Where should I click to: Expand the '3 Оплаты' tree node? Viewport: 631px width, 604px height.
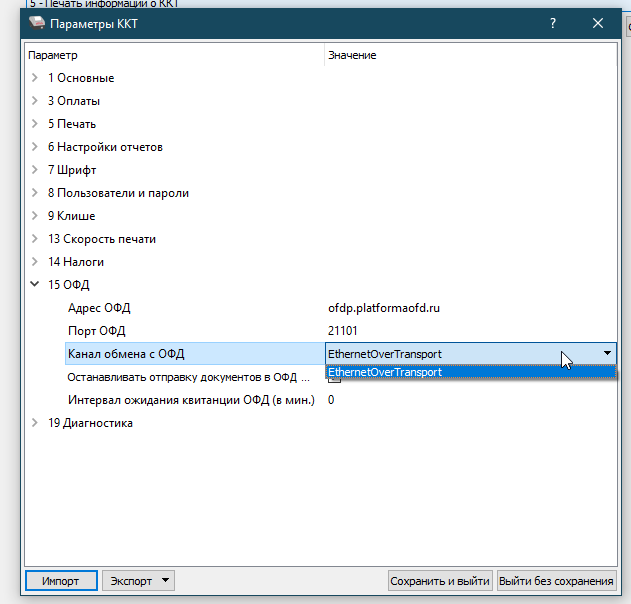[35, 101]
